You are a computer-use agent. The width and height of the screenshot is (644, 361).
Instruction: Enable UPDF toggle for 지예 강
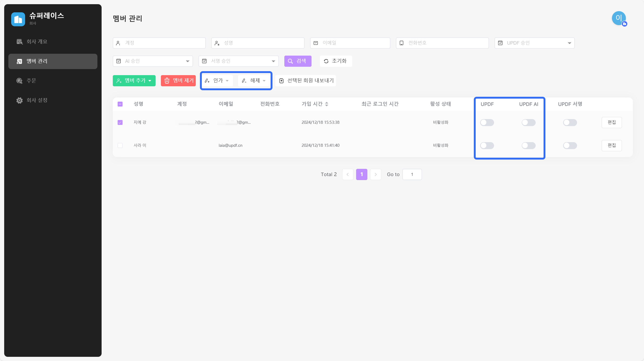pos(487,122)
